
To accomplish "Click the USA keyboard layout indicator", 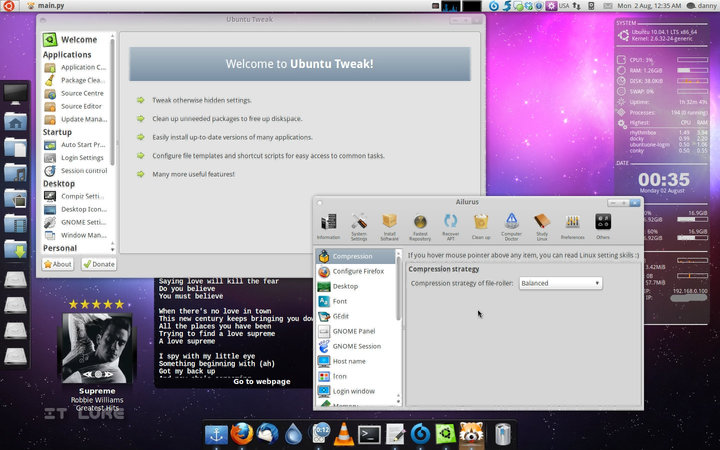I will click(x=563, y=6).
